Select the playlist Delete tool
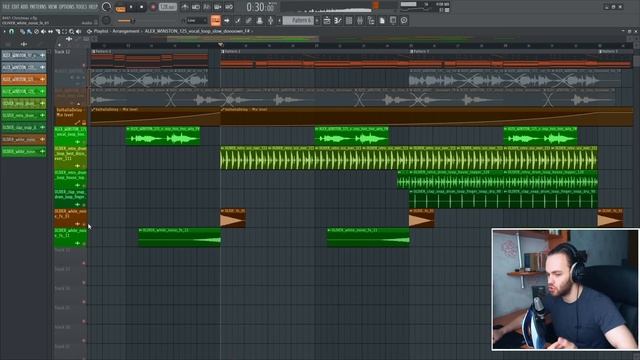The image size is (640, 360). point(36,31)
